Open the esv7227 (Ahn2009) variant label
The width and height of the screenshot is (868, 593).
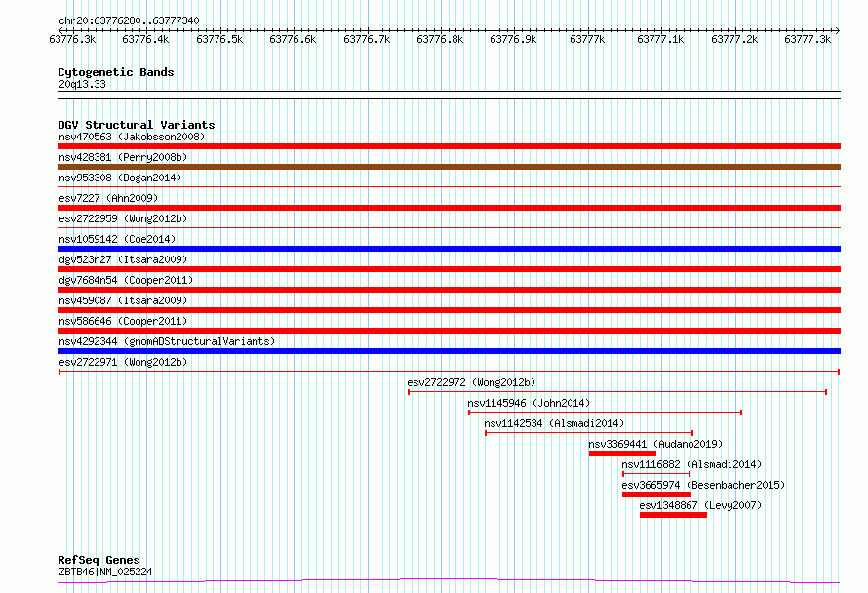point(108,198)
